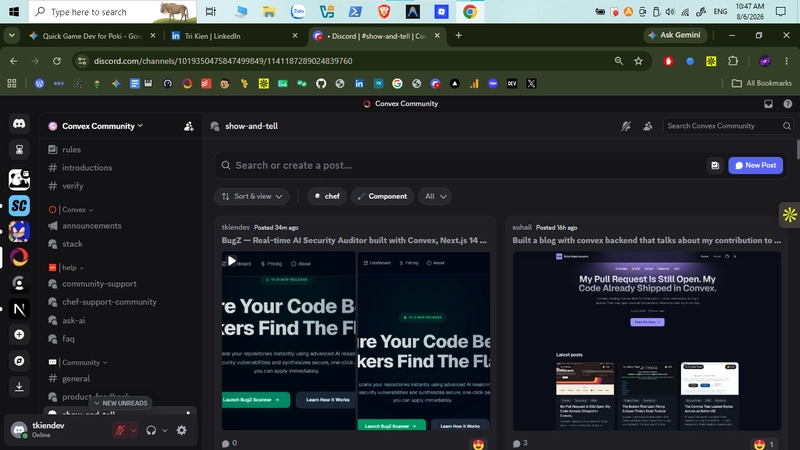The image size is (800, 450).
Task: Toggle notification settings bell in channel header
Action: click(x=626, y=126)
